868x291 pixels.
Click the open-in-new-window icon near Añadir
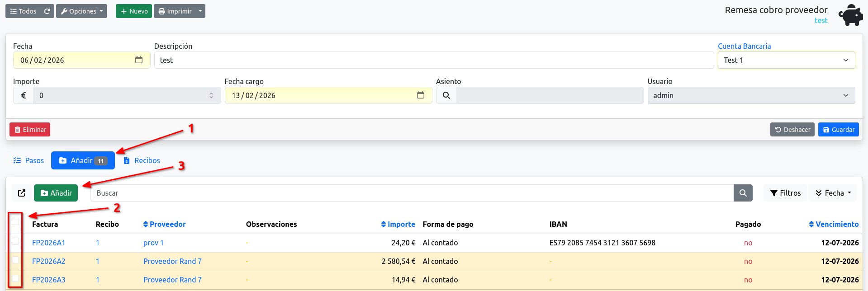click(22, 193)
